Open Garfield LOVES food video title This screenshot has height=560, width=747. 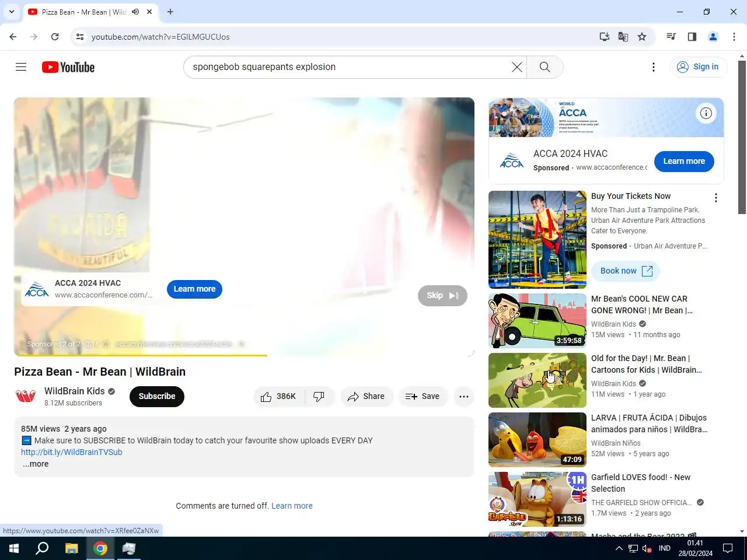[641, 483]
